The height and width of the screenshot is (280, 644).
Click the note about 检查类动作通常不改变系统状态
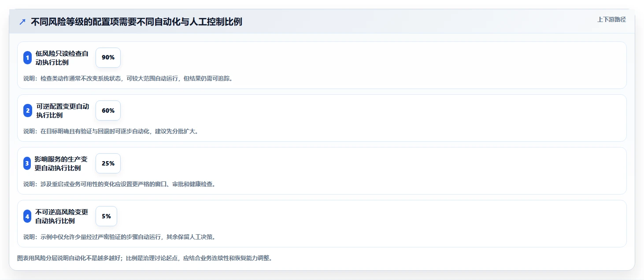128,79
